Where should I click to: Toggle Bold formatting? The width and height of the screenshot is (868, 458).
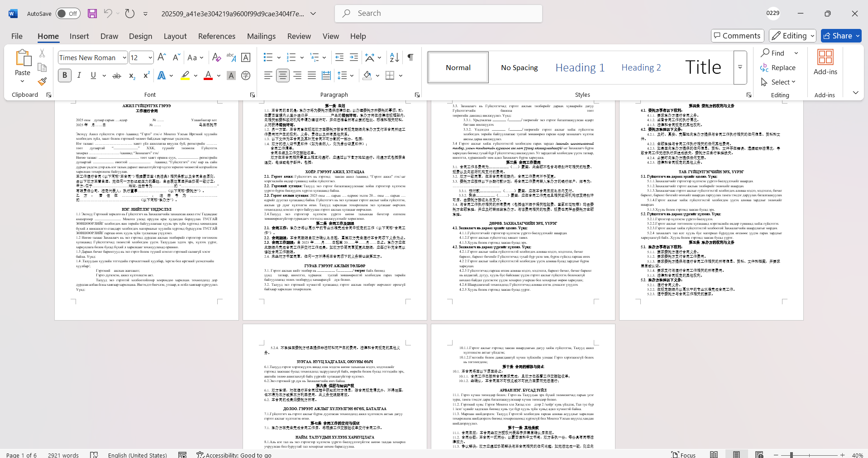pyautogui.click(x=65, y=76)
